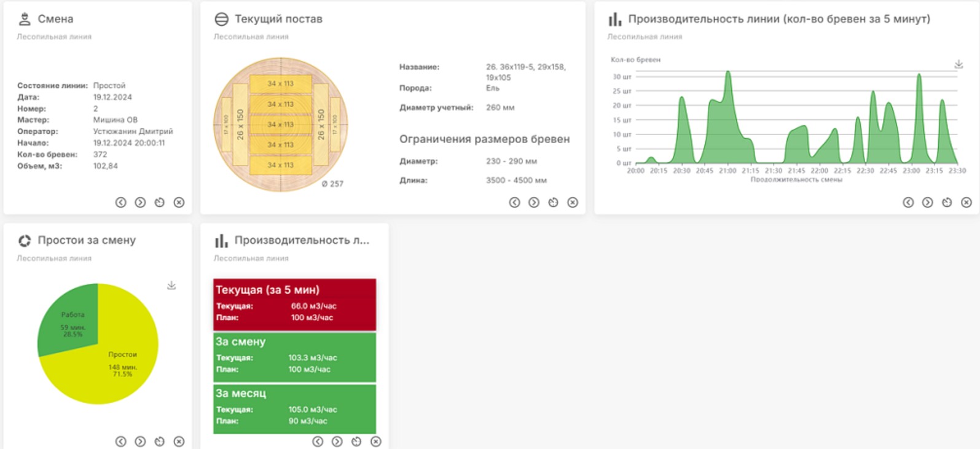Go to previous period in Простои за смену

[x=121, y=442]
